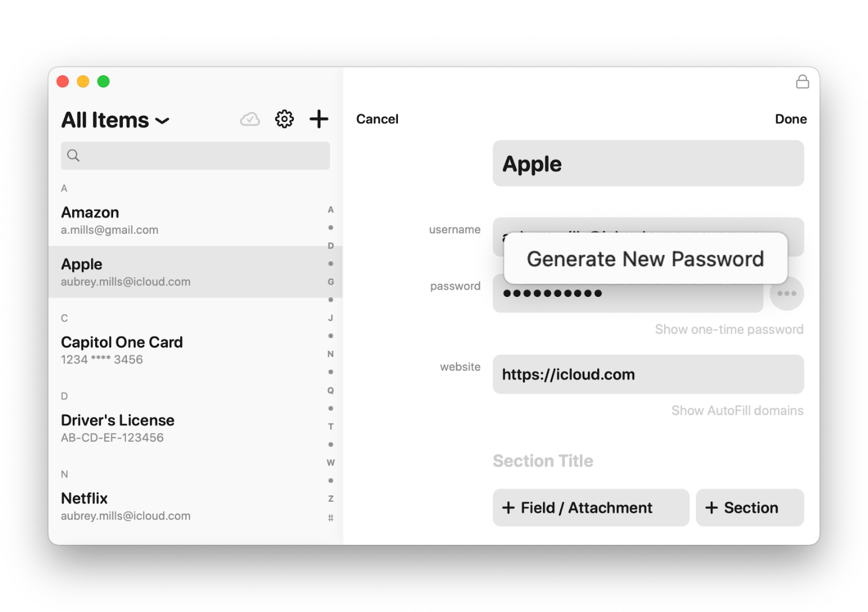This screenshot has width=868, height=612.
Task: Jump to letter G in index
Action: coord(331,282)
